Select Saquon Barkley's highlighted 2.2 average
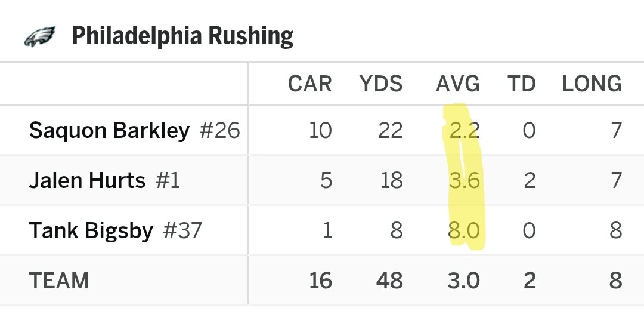644x317 pixels. point(465,130)
